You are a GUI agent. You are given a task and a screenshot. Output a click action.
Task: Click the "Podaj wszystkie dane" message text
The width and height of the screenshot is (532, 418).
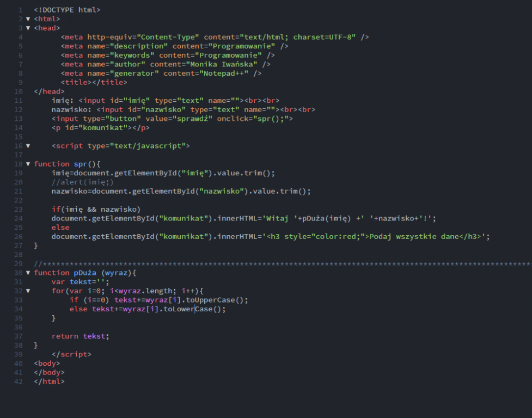(414, 237)
